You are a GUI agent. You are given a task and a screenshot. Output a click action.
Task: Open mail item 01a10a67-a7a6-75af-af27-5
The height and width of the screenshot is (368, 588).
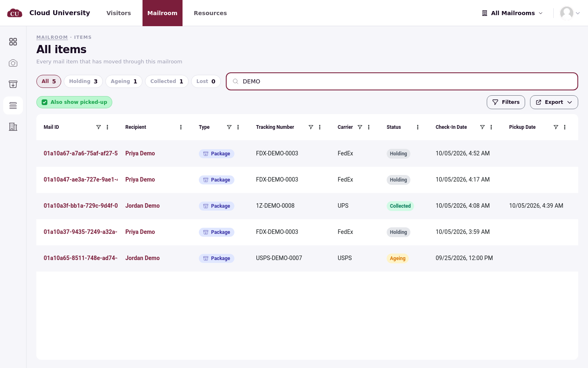click(80, 153)
